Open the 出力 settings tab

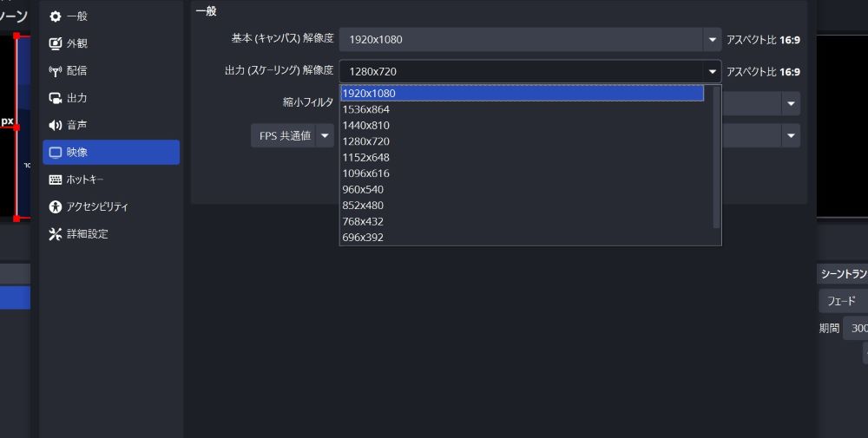click(111, 98)
